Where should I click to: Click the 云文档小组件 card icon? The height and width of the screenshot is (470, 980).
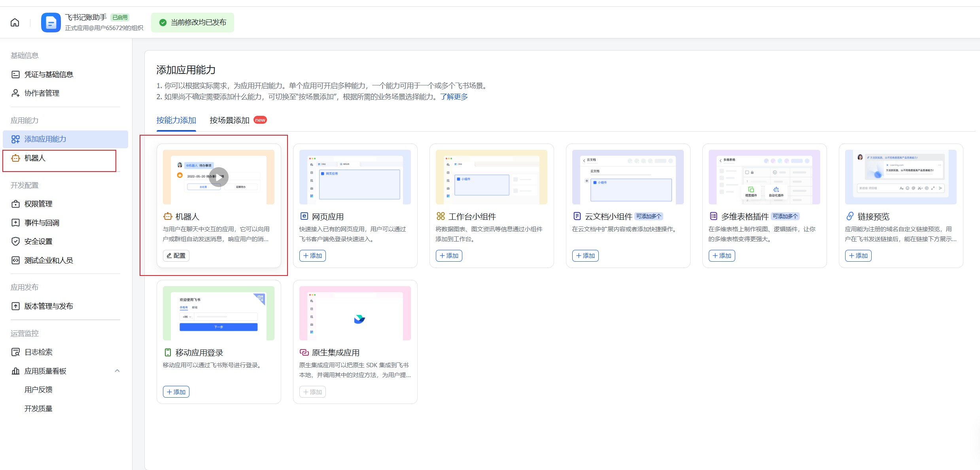pos(577,216)
